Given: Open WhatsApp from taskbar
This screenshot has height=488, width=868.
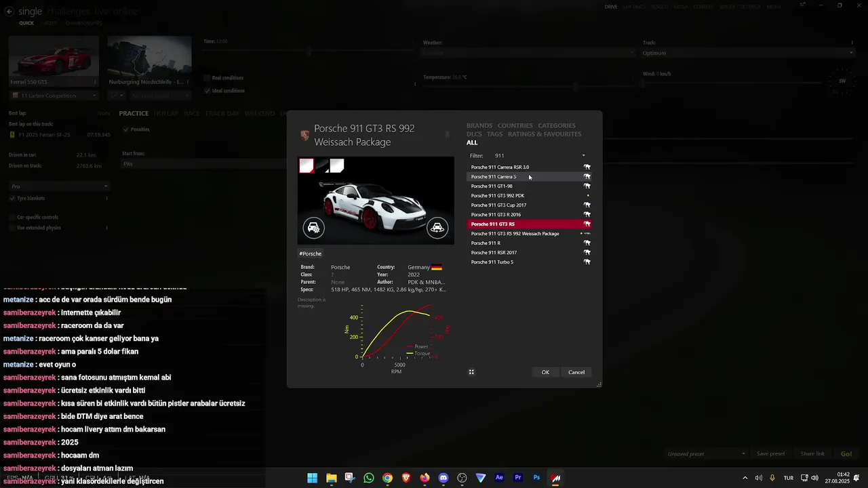Looking at the screenshot, I should [369, 478].
